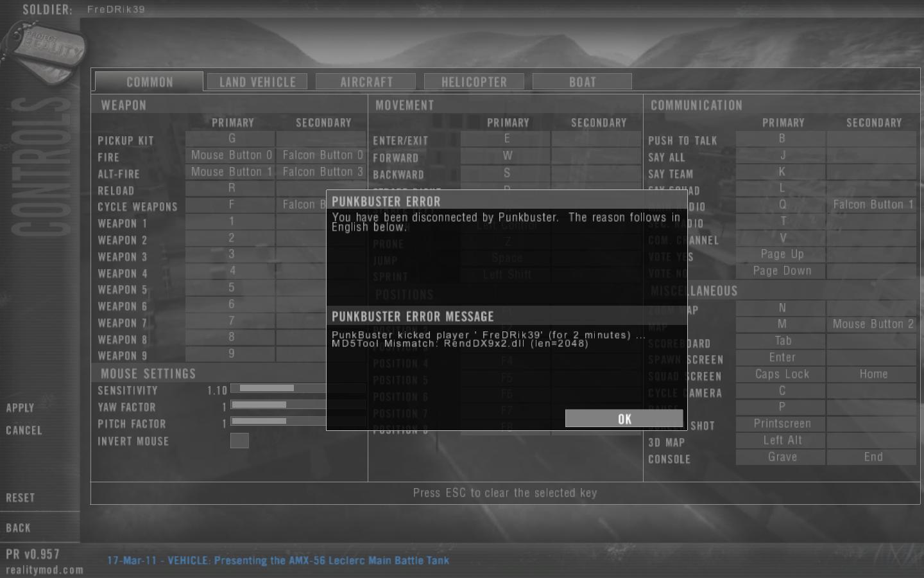Select the N key miscellaneous binding
The width and height of the screenshot is (924, 578).
coord(781,308)
